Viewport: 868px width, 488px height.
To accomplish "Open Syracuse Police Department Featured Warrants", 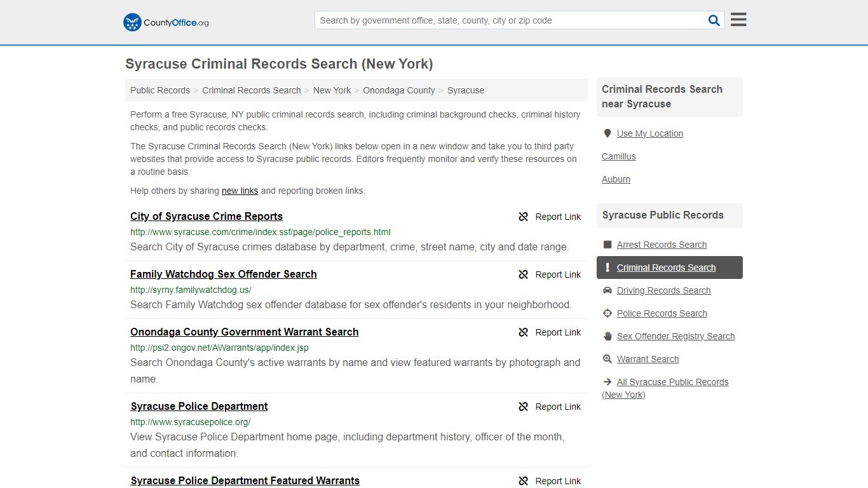I will point(245,480).
